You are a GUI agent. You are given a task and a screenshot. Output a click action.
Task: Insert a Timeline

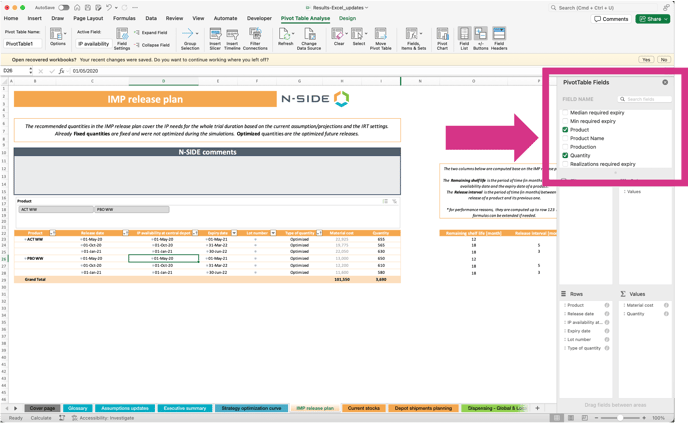(232, 39)
